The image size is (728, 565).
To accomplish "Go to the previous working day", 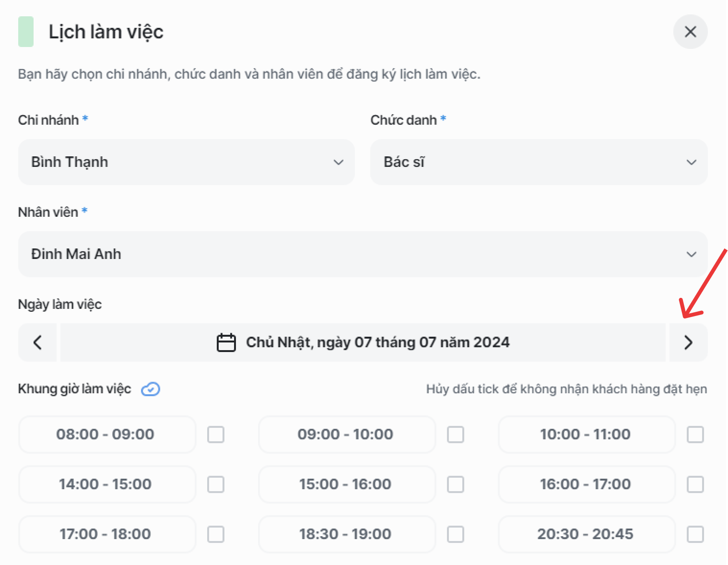I will point(37,342).
